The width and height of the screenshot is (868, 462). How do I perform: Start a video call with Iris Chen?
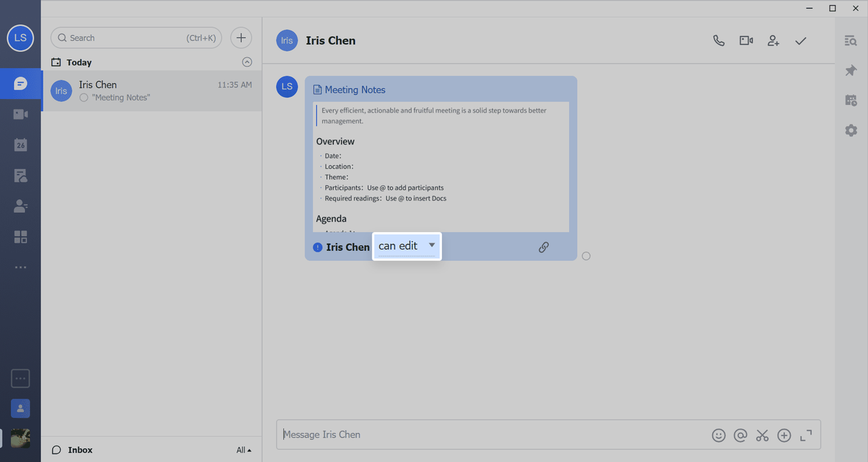coord(746,41)
